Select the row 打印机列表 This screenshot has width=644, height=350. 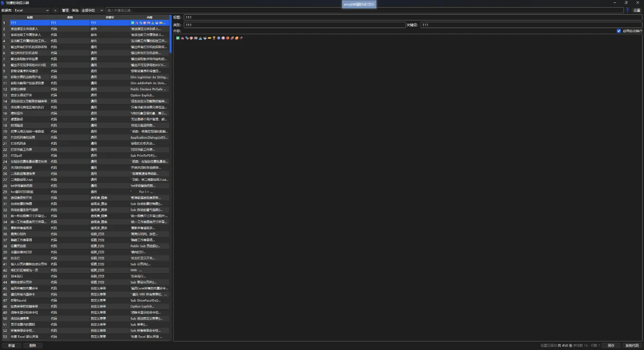click(x=85, y=143)
